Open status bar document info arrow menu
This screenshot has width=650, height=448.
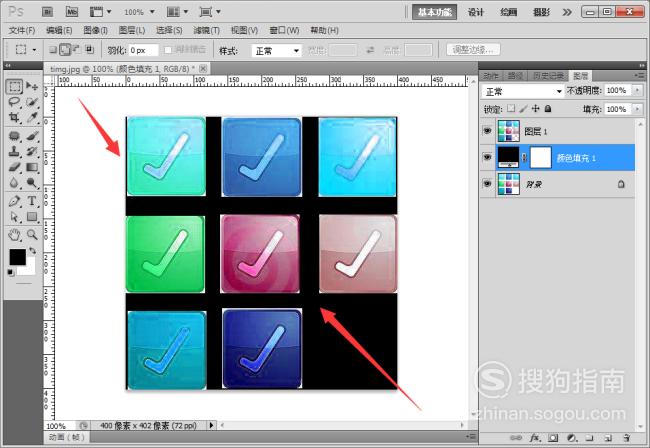[x=212, y=425]
